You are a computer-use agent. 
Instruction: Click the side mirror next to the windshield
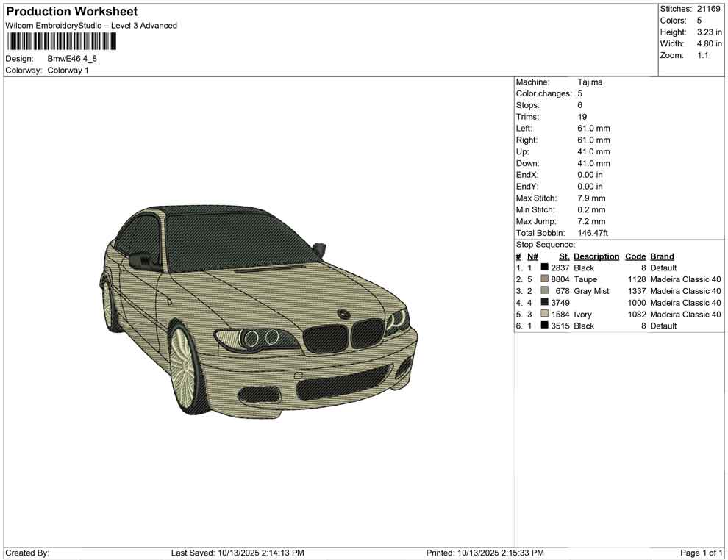point(318,249)
